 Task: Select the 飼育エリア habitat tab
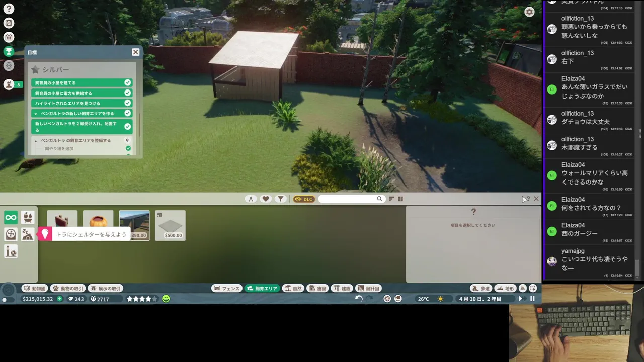tap(262, 289)
